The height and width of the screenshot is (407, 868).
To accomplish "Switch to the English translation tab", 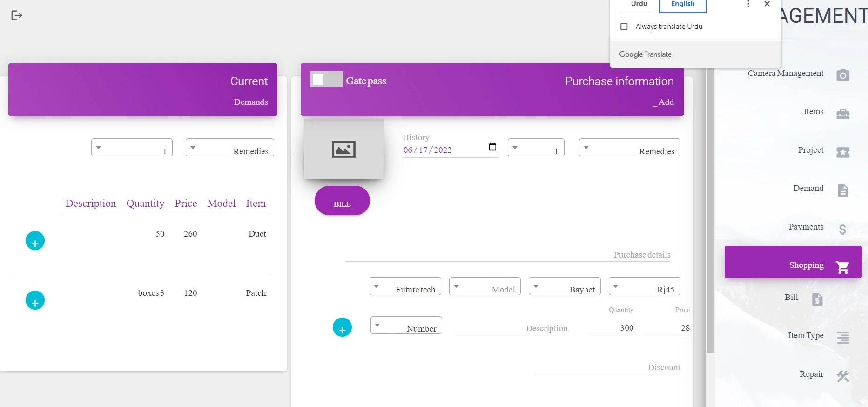I will coord(682,5).
